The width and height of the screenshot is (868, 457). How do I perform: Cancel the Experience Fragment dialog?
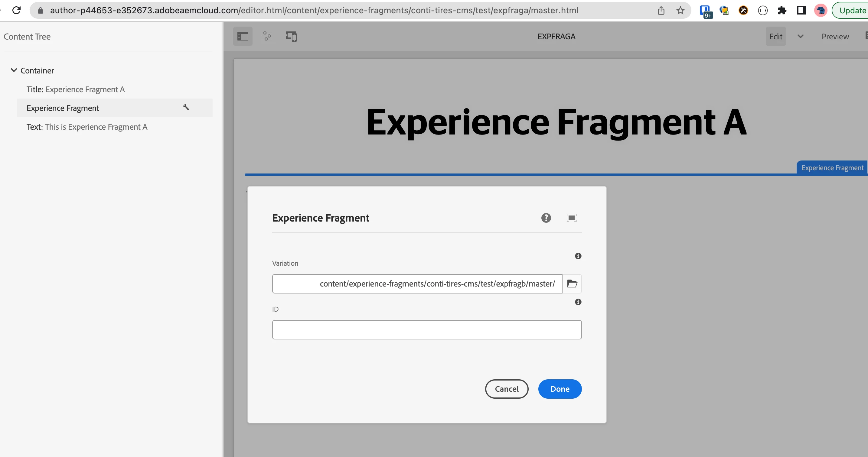coord(507,389)
